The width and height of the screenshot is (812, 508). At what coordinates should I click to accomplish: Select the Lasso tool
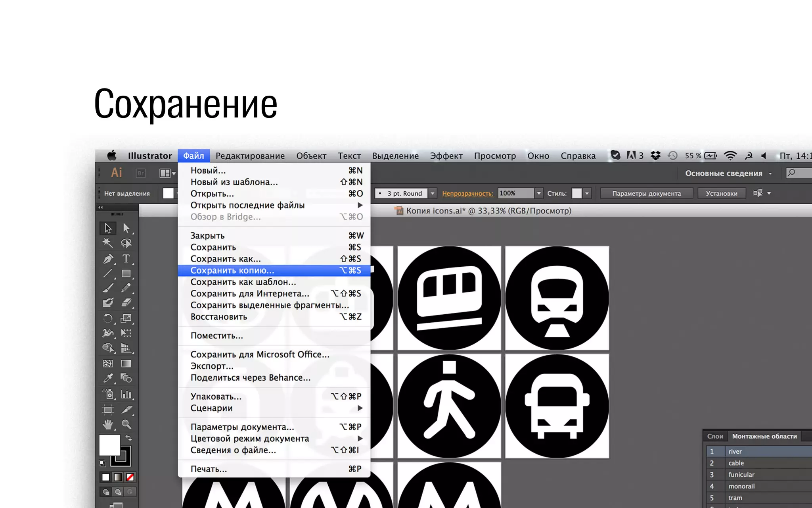click(126, 243)
